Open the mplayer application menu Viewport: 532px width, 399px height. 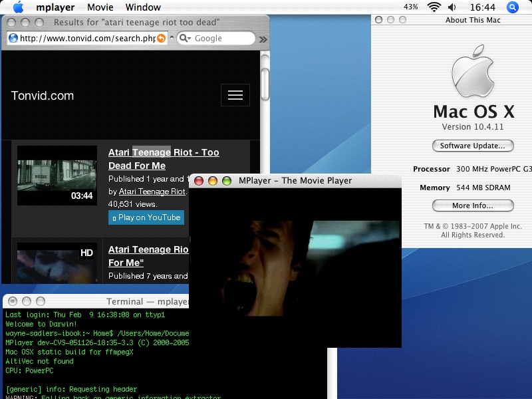coord(55,7)
